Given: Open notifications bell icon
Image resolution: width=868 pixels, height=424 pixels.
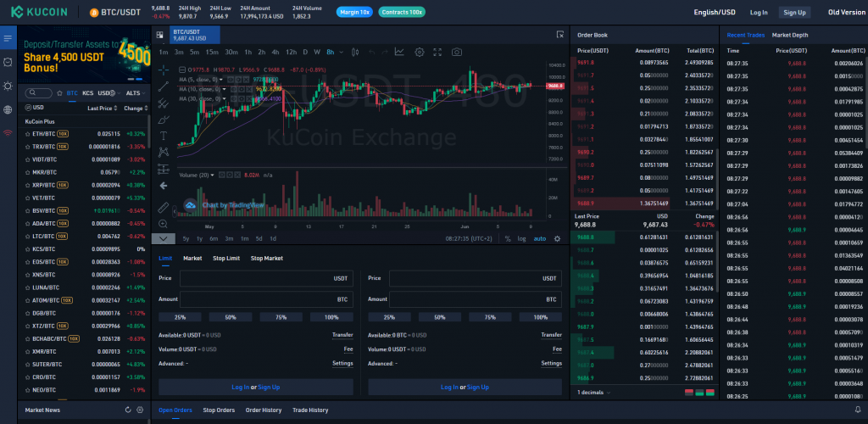Looking at the screenshot, I should [858, 410].
